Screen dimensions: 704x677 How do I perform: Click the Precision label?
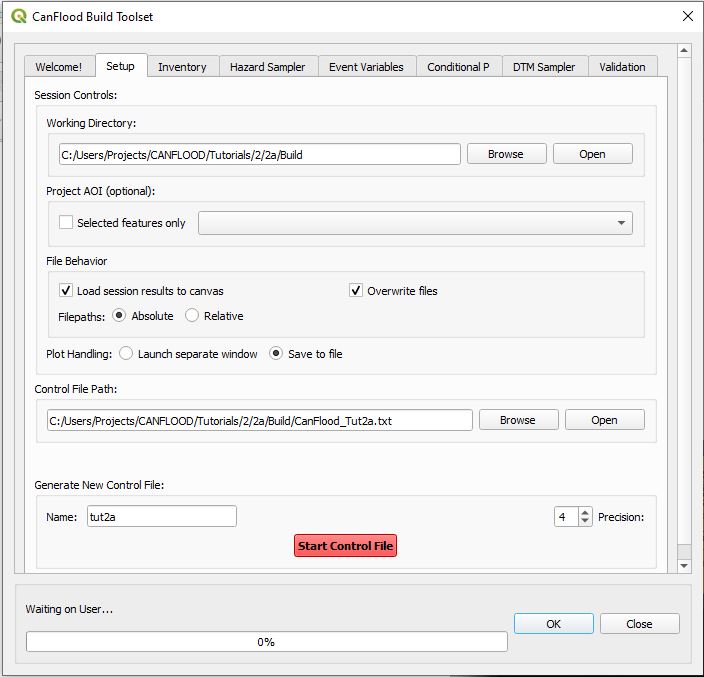click(x=621, y=517)
